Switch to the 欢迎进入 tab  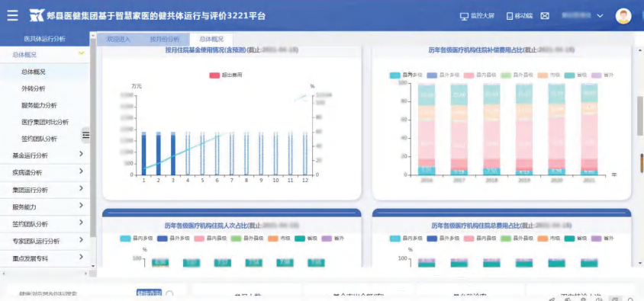pos(118,40)
